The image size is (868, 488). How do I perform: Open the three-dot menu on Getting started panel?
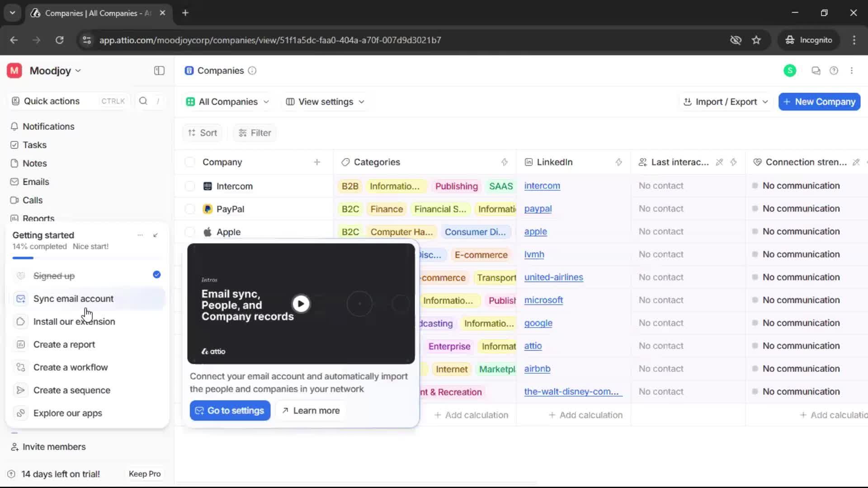[140, 235]
